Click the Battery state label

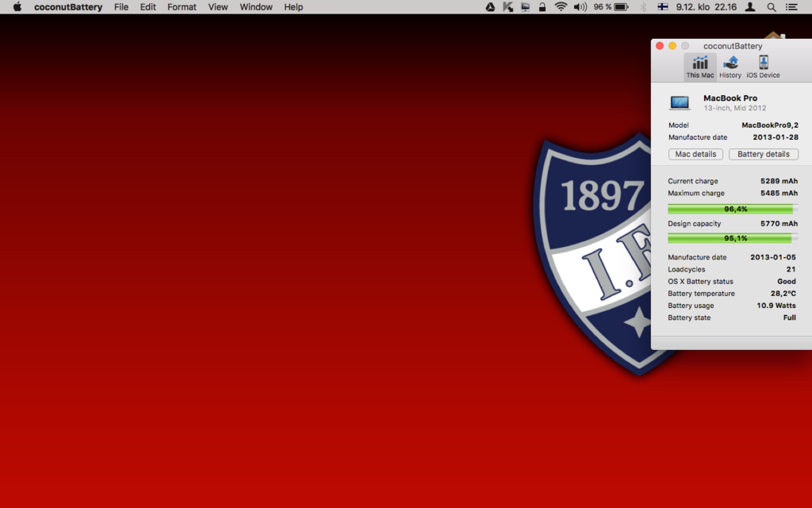[689, 317]
